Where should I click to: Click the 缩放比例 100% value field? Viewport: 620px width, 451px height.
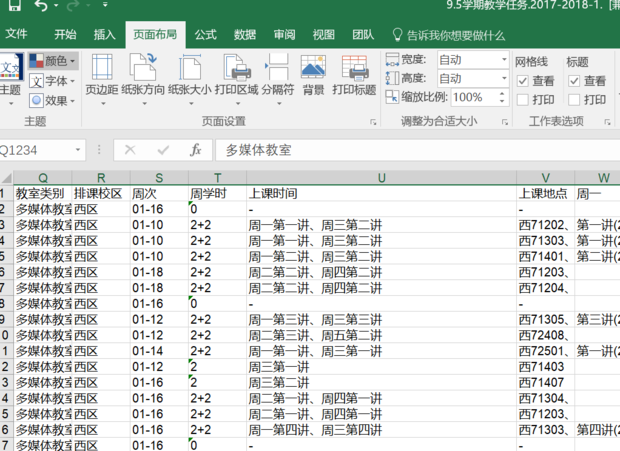point(474,97)
